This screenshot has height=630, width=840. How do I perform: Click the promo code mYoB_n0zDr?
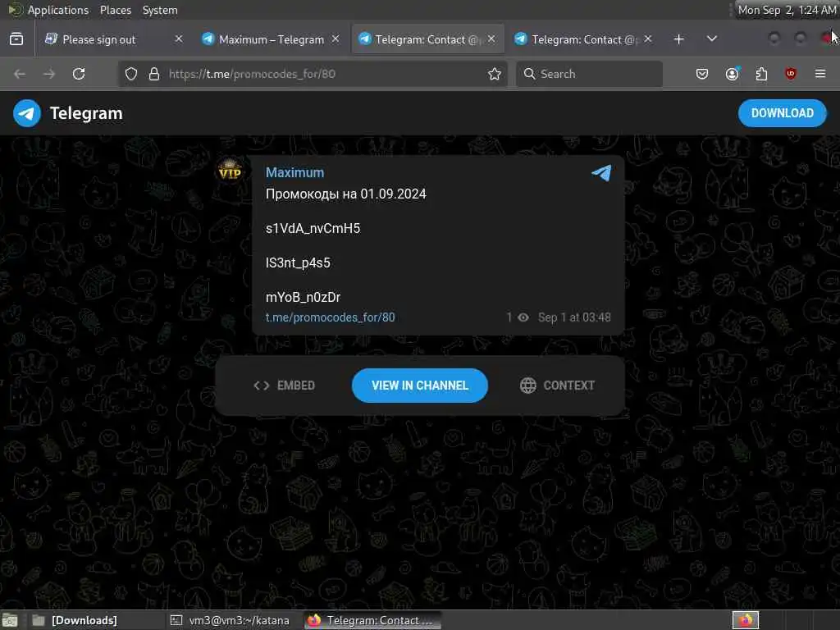(304, 297)
